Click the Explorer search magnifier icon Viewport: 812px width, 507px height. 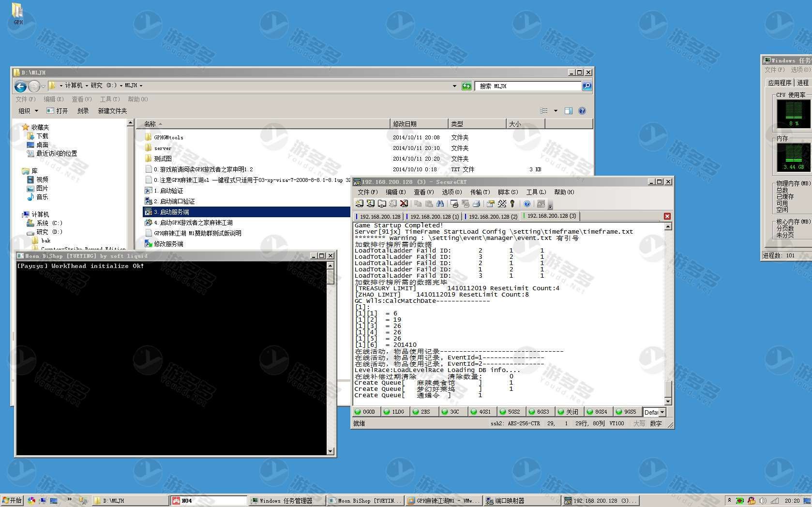(x=587, y=86)
